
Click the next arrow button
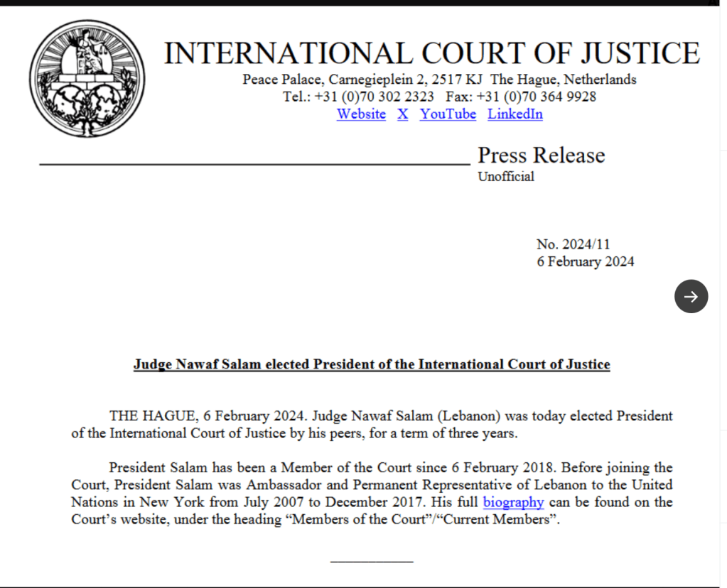coord(691,297)
